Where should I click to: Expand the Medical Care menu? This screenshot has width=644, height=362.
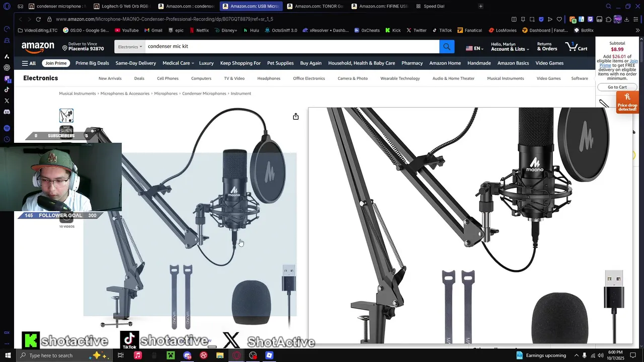[179, 63]
